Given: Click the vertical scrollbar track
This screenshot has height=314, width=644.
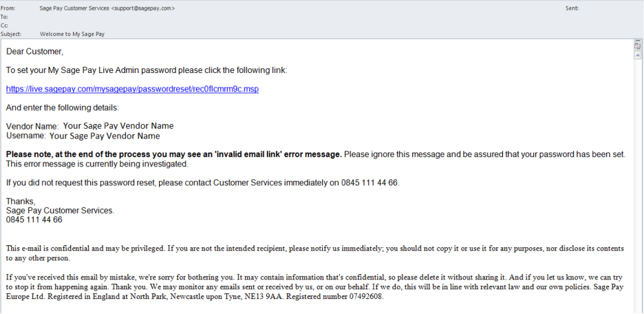Looking at the screenshot, I should tap(638, 185).
